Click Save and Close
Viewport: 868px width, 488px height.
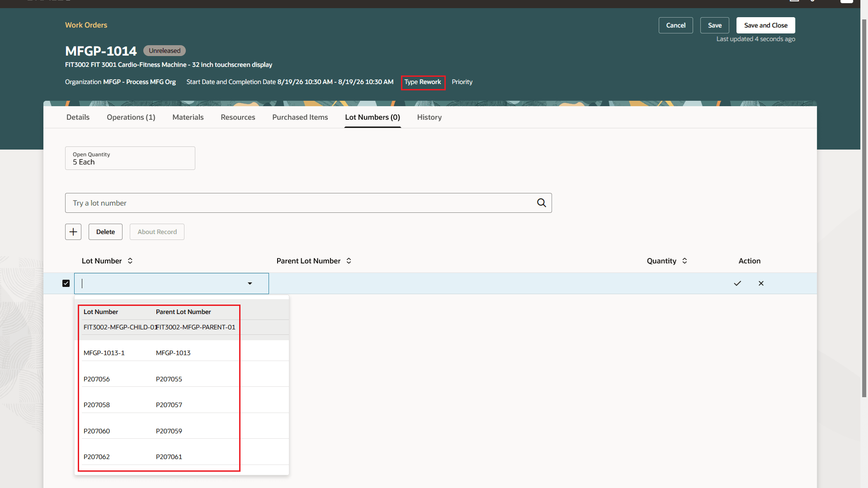pyautogui.click(x=766, y=25)
